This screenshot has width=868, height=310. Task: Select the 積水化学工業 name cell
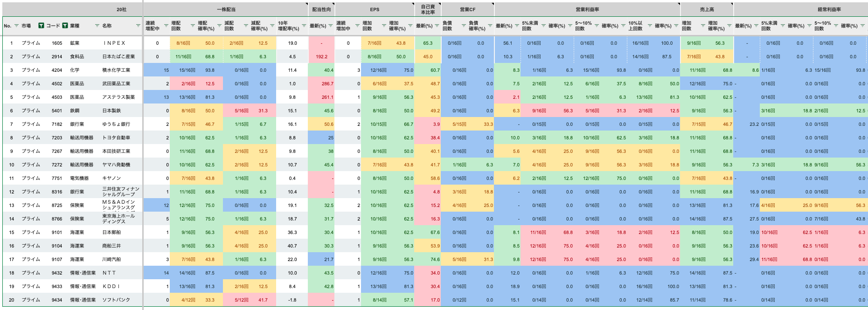(121, 70)
